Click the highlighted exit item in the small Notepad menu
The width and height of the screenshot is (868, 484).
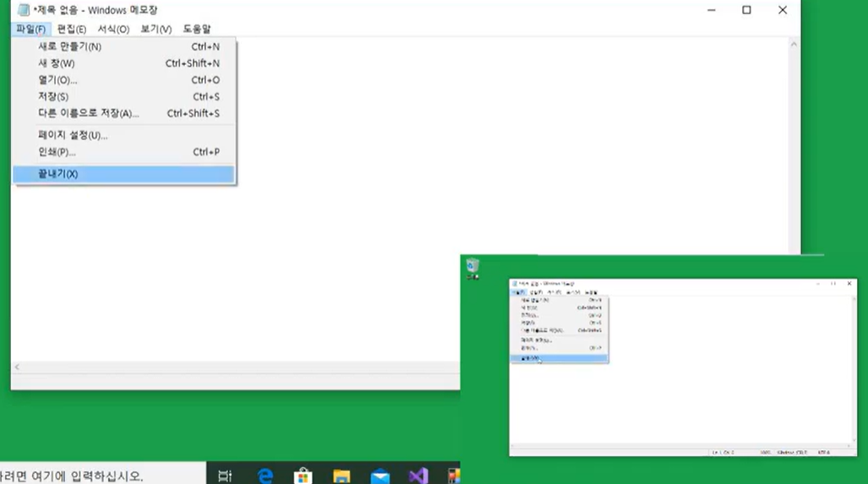pyautogui.click(x=560, y=358)
